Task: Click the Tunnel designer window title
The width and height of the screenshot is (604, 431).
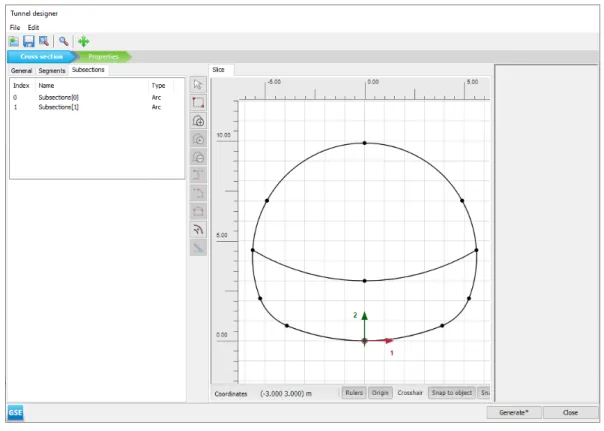Action: click(34, 13)
